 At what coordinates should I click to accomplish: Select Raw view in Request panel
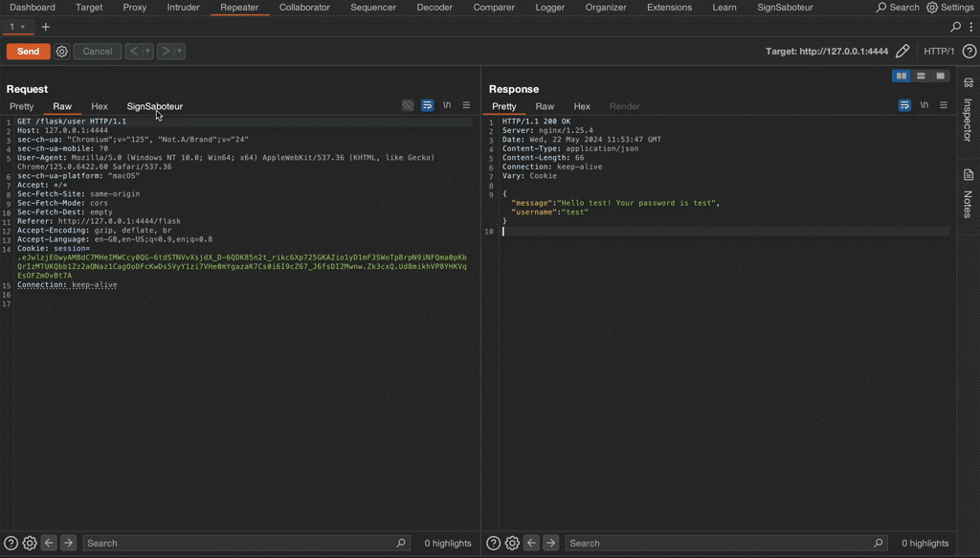click(62, 106)
